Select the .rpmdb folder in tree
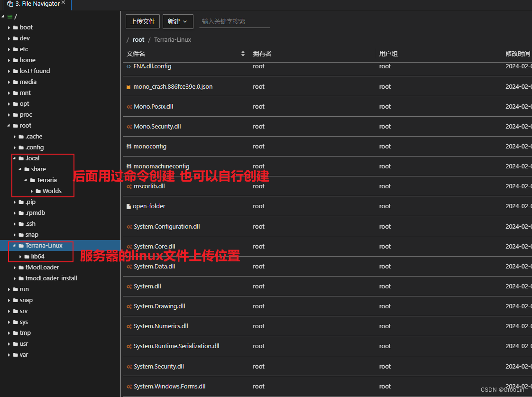532x397 pixels. [35, 213]
